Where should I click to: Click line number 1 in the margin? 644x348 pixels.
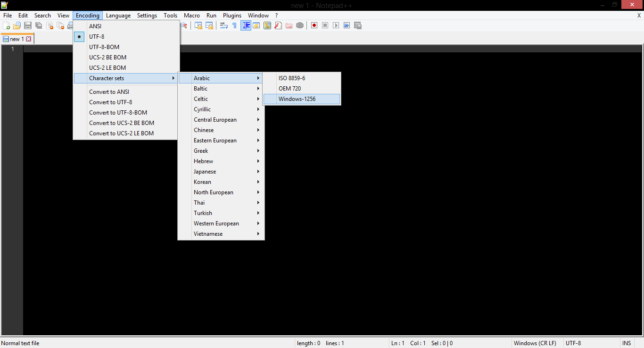tap(13, 49)
